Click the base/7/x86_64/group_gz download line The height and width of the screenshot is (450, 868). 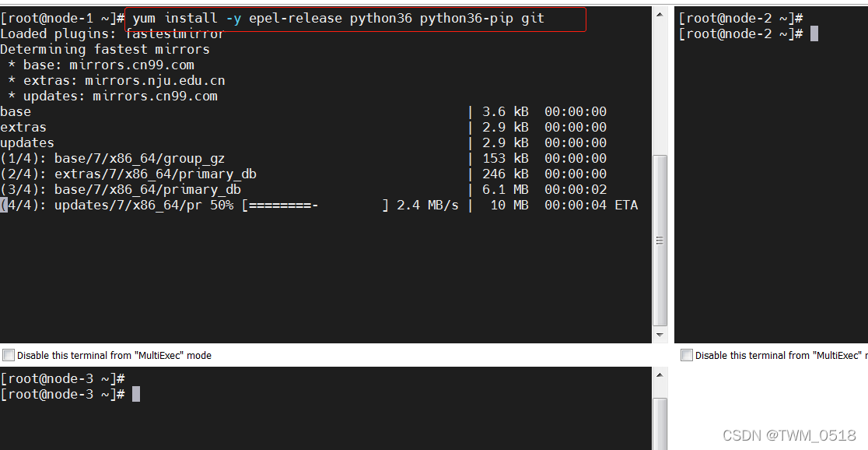click(113, 158)
